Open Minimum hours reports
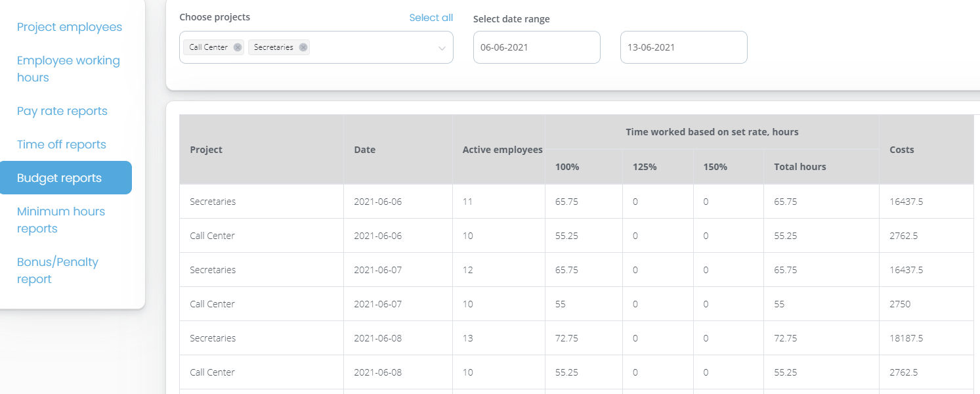 click(x=61, y=220)
